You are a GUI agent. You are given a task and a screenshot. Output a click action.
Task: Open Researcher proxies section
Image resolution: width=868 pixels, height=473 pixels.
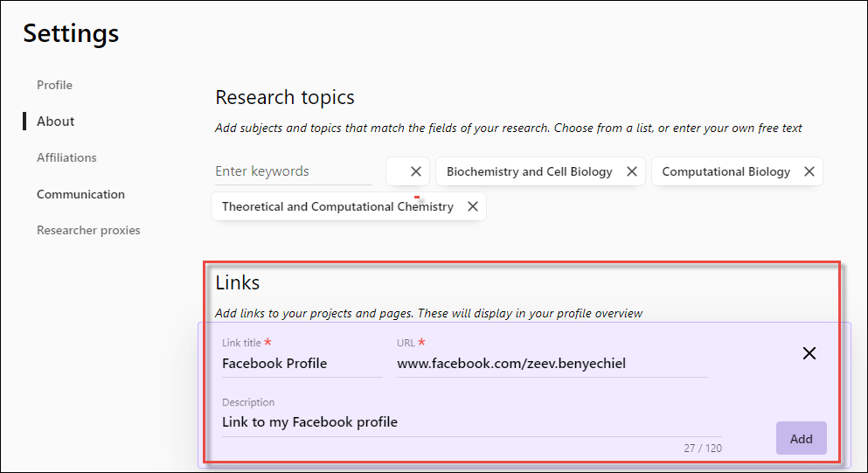(x=88, y=231)
